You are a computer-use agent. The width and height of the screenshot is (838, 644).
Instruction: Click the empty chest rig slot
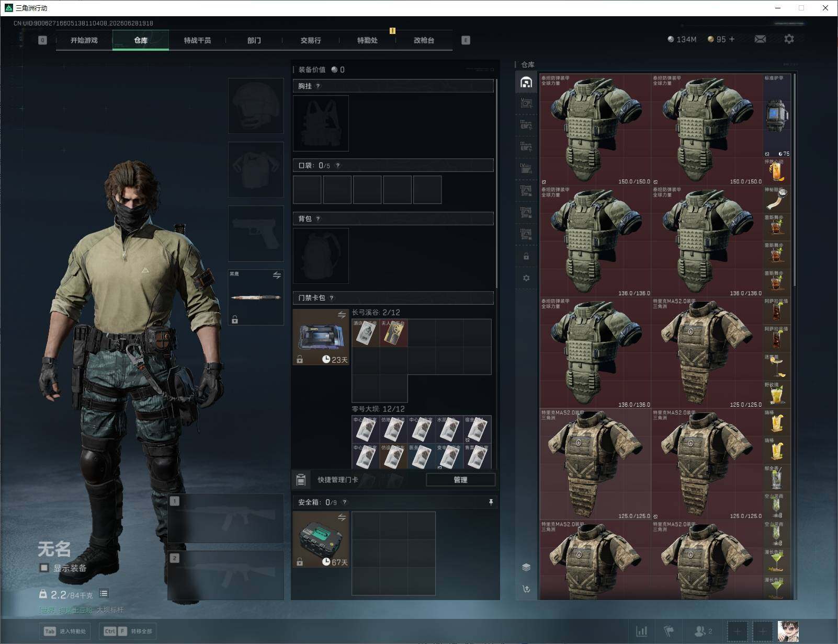[321, 123]
